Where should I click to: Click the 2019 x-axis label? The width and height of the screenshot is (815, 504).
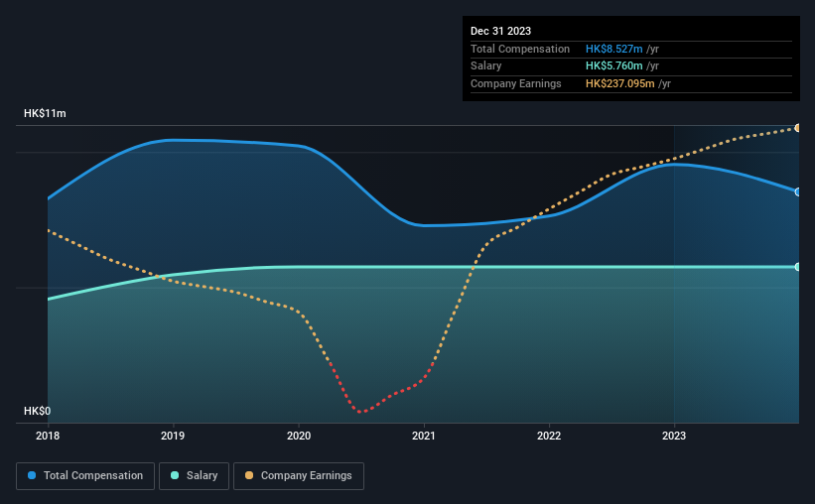(x=173, y=436)
